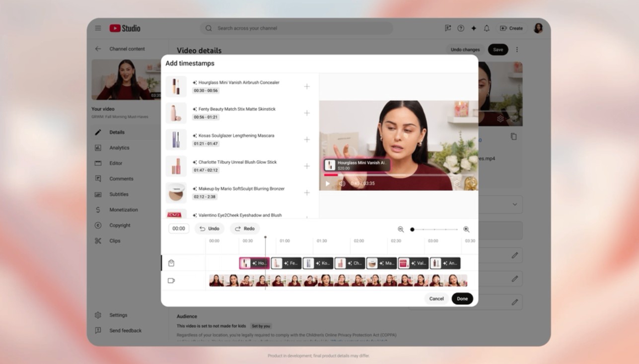639x364 pixels.
Task: Zoom out the timeline with magnifier icon
Action: click(x=401, y=229)
